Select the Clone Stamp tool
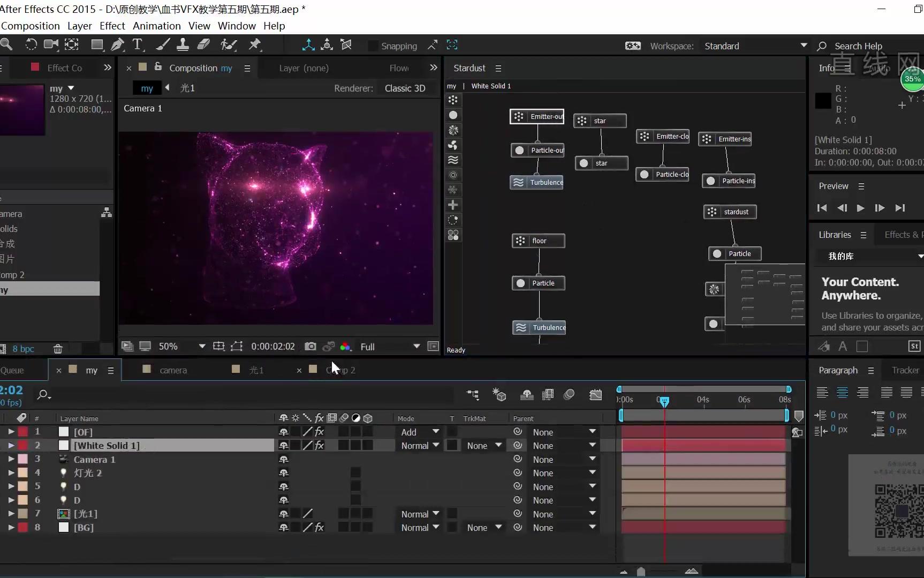The image size is (924, 578). click(183, 45)
